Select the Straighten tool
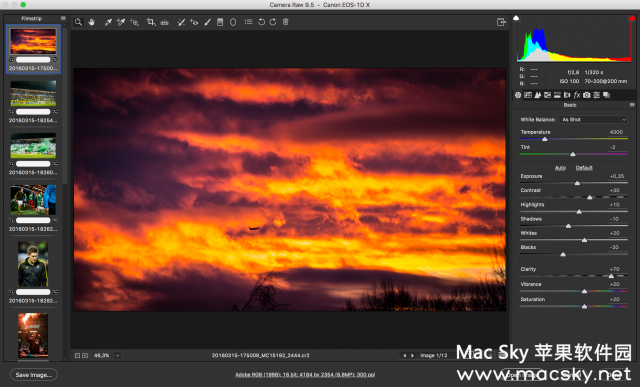 click(x=164, y=22)
